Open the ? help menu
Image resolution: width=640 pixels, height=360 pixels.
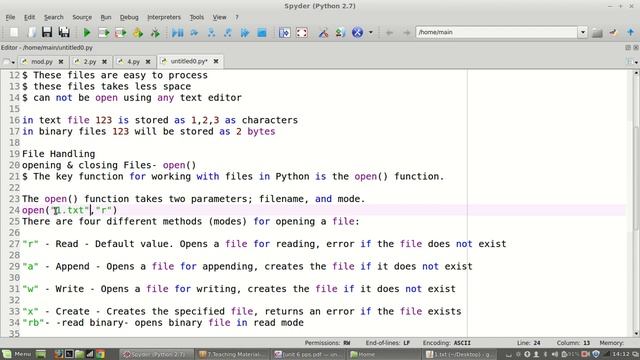237,17
